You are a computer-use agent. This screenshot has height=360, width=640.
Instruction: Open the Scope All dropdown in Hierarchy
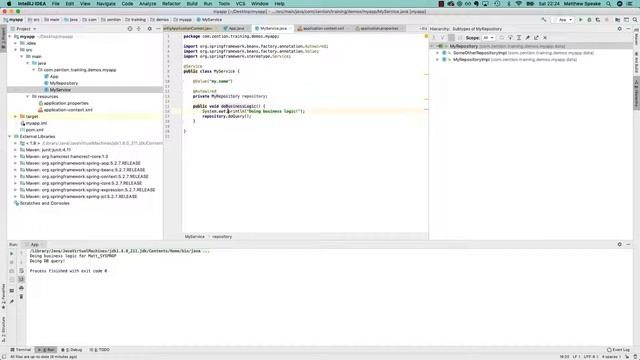488,38
